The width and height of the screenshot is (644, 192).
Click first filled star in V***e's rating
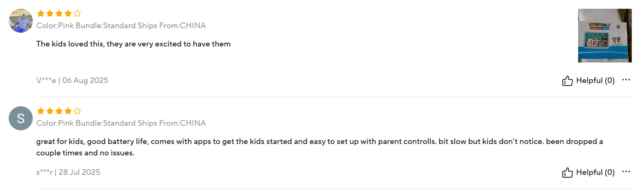(41, 13)
